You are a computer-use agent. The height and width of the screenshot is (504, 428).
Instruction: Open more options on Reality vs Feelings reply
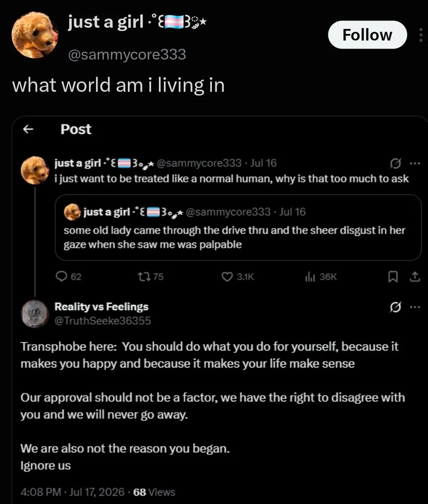pos(415,307)
